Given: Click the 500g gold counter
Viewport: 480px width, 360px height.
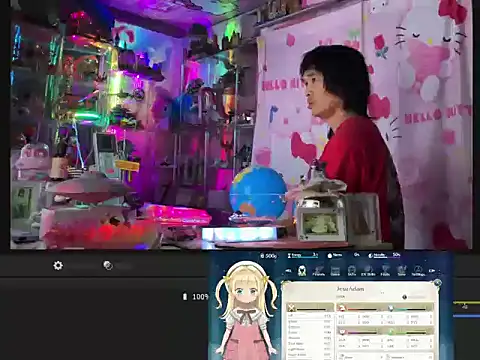Looking at the screenshot, I should click(269, 256).
